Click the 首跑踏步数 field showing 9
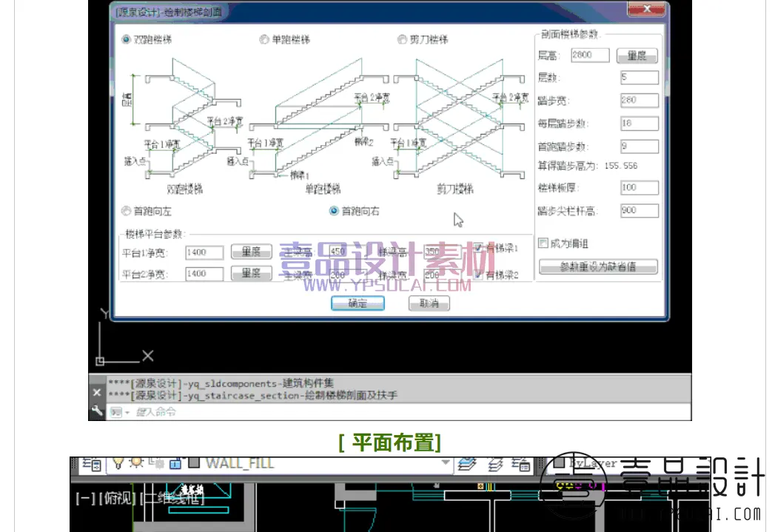Image resolution: width=775 pixels, height=532 pixels. [640, 147]
